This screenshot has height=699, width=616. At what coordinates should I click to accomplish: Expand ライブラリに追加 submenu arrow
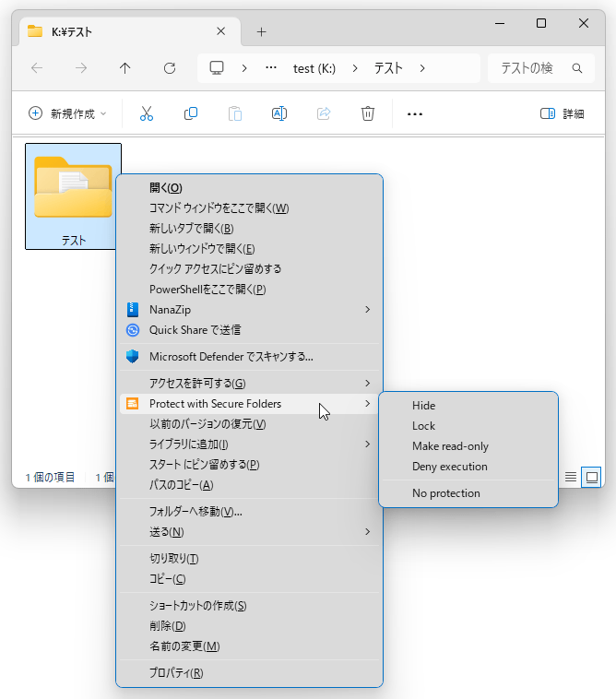(x=367, y=444)
